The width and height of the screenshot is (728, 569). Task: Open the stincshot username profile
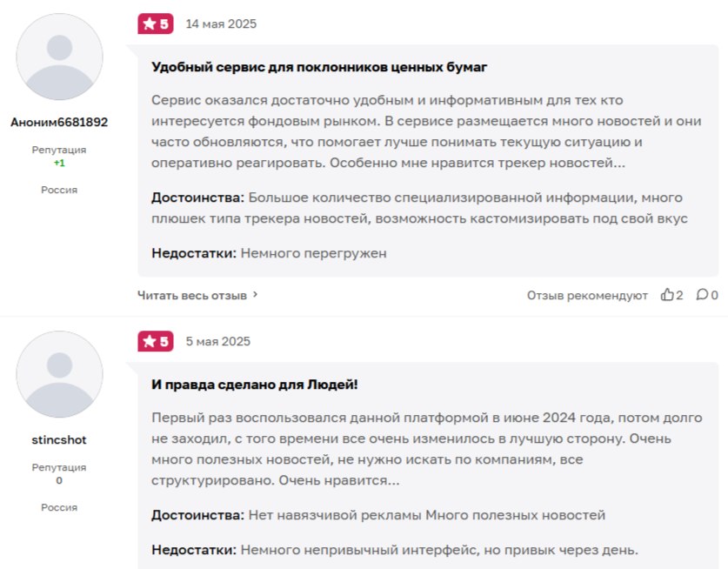click(59, 439)
